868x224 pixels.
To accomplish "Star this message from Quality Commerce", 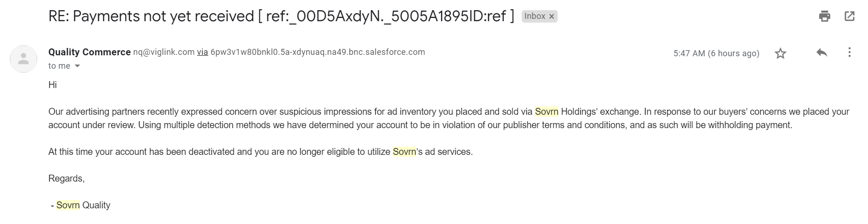I will [x=780, y=53].
